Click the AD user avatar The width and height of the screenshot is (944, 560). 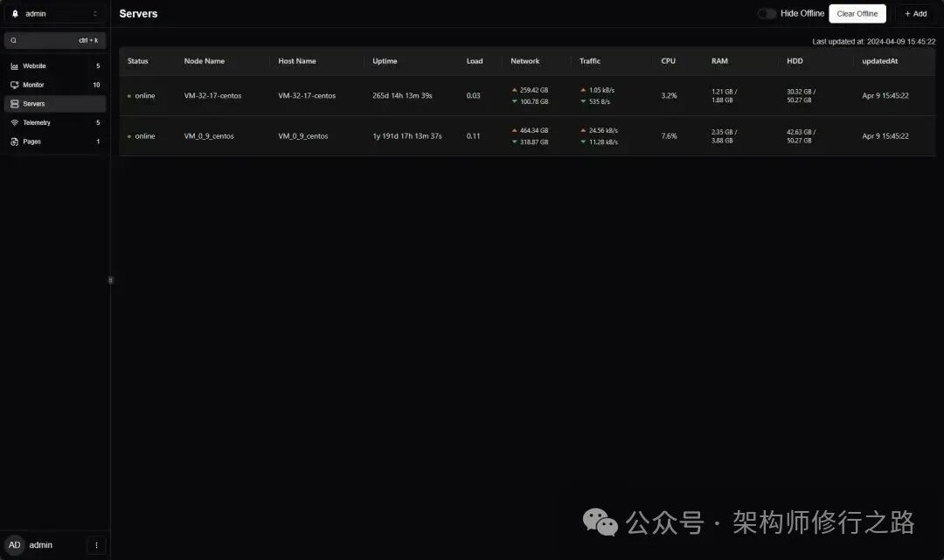coord(15,545)
